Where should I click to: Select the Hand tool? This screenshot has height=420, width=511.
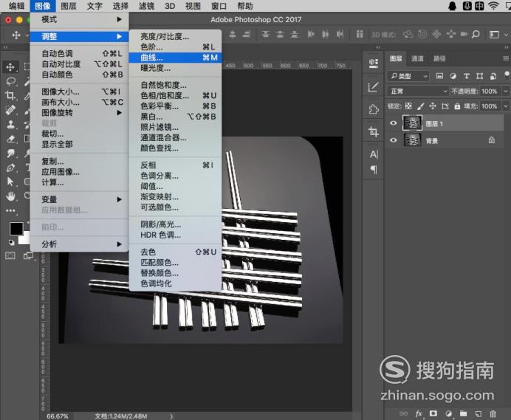[x=11, y=196]
